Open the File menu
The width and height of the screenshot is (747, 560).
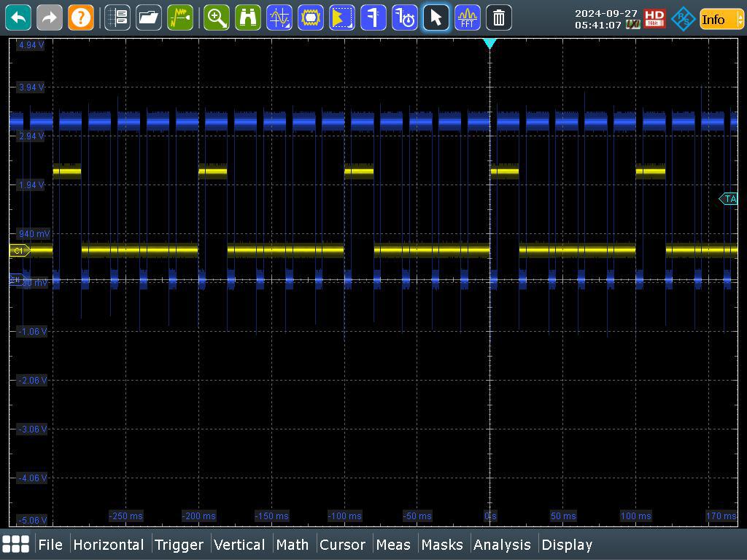point(50,545)
